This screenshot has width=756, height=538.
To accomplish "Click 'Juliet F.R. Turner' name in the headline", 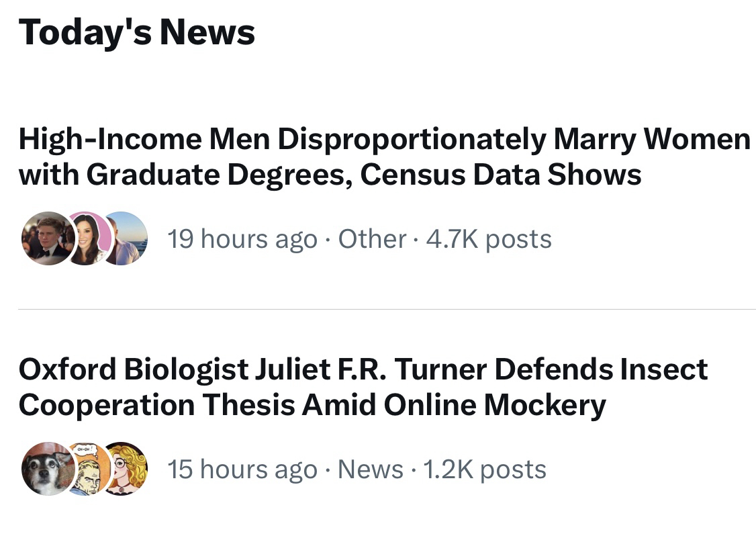I will pyautogui.click(x=352, y=369).
